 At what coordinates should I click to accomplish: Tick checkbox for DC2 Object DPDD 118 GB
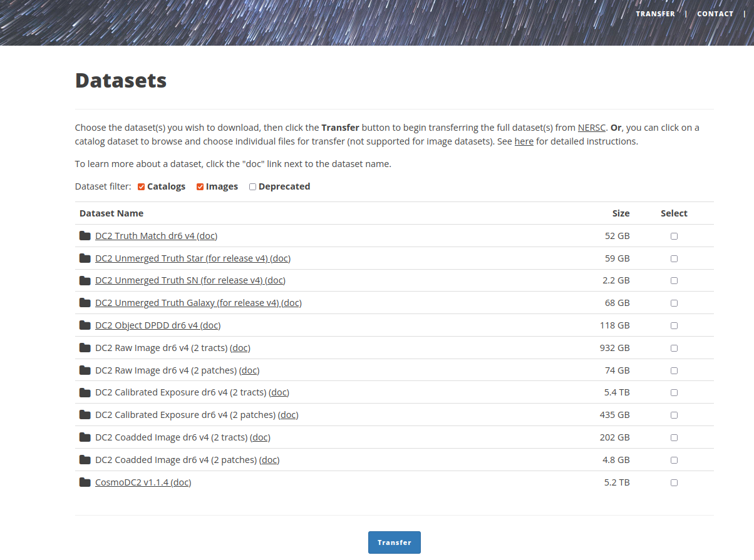point(674,325)
